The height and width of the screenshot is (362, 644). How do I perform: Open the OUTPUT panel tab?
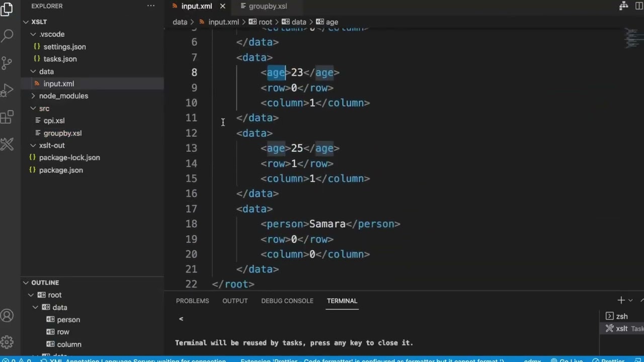click(235, 301)
